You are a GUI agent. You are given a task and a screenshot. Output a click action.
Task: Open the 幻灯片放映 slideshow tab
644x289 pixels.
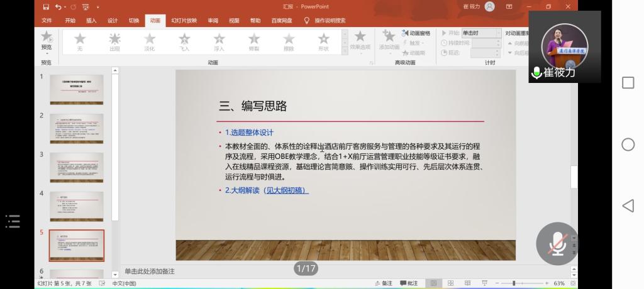click(x=184, y=20)
